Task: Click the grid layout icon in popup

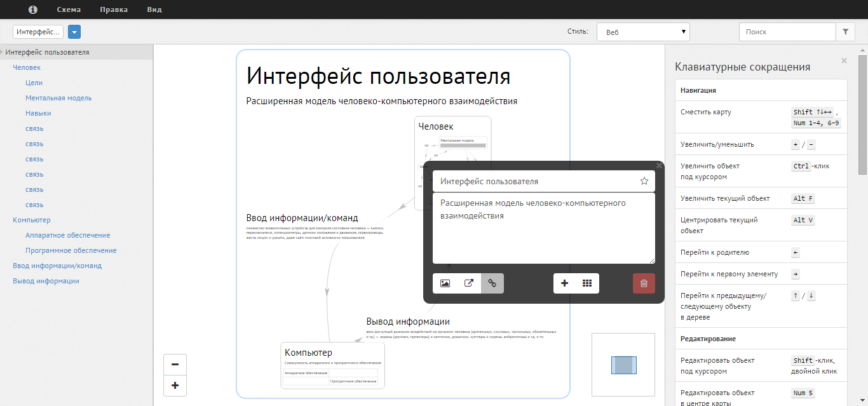Action: click(587, 283)
